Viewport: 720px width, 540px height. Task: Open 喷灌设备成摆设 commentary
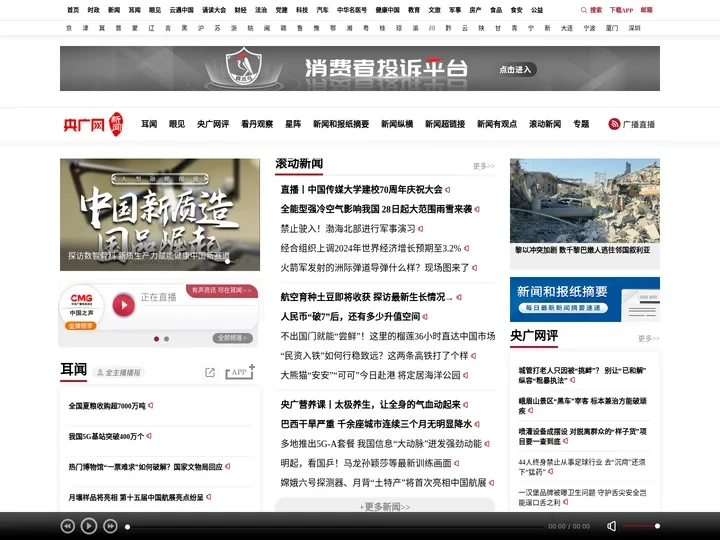[582, 436]
